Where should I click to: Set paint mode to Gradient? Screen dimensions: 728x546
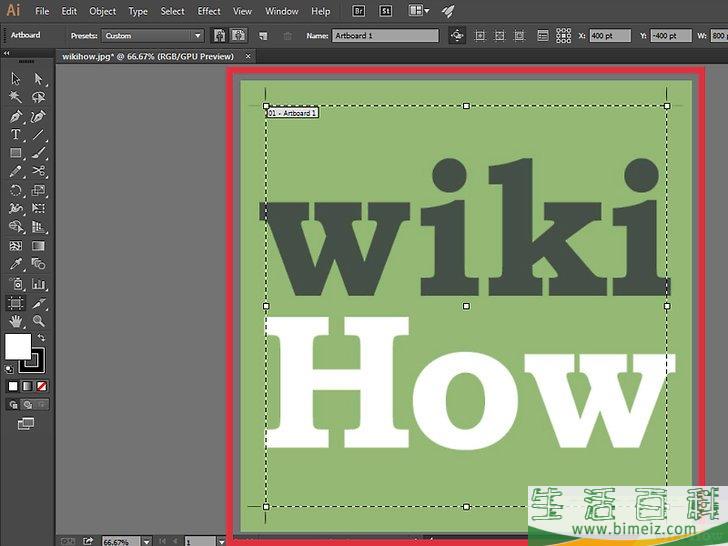tap(27, 386)
